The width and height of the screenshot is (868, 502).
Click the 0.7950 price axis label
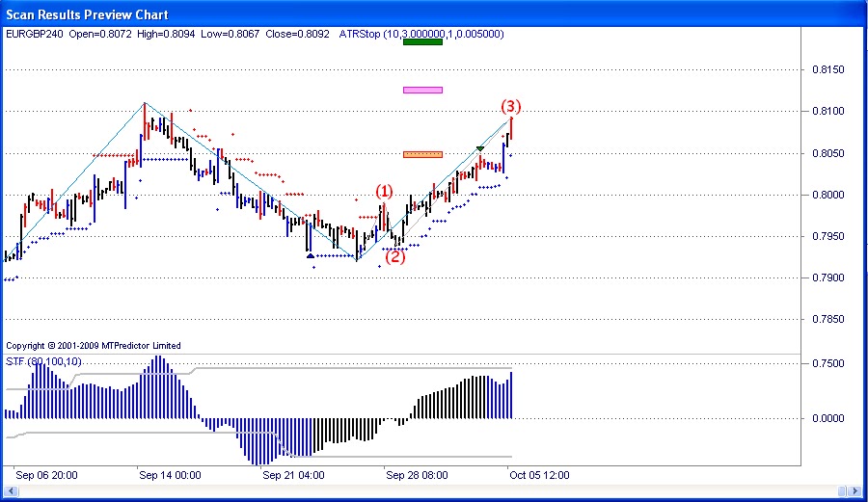828,236
